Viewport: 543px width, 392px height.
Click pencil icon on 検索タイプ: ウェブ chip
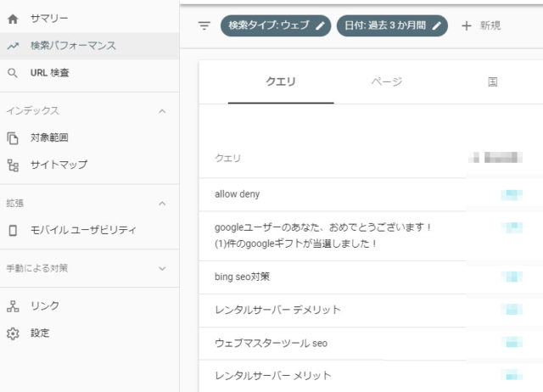(321, 25)
